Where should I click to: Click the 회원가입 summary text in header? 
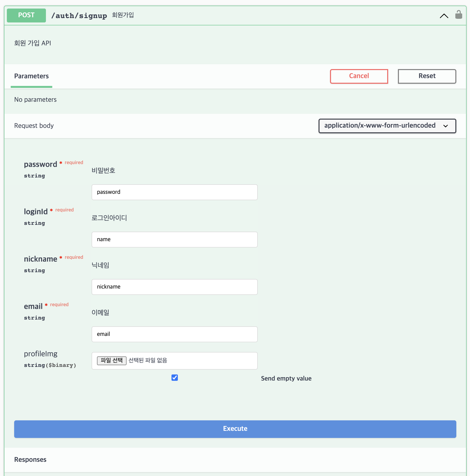tap(123, 15)
